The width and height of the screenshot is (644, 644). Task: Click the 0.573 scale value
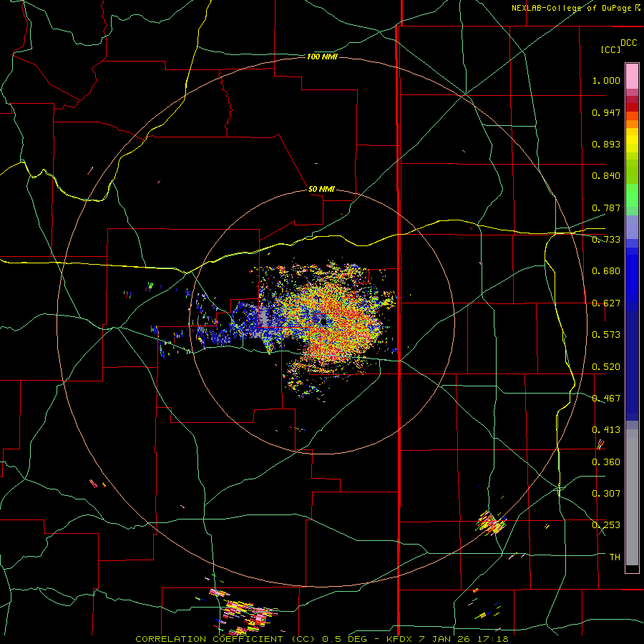[606, 335]
